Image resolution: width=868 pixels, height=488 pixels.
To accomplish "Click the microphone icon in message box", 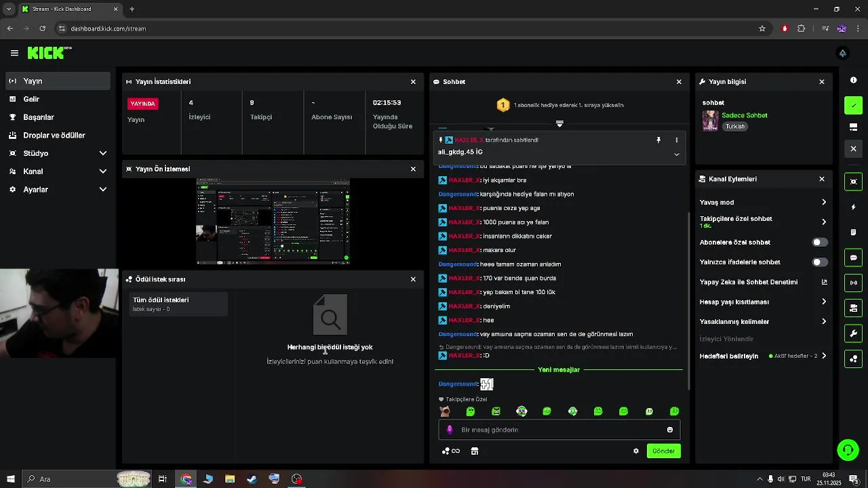I will coord(449,430).
